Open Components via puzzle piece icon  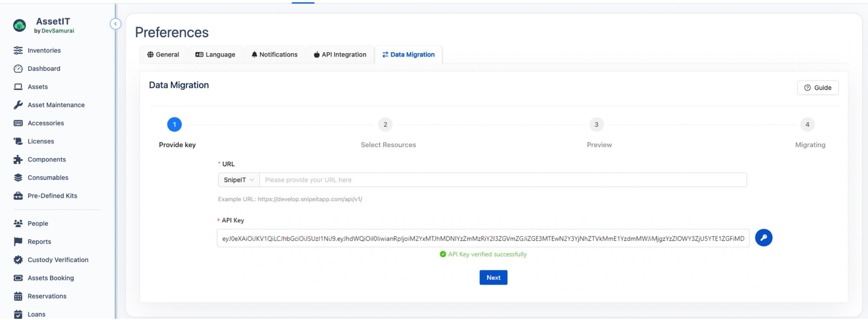[18, 160]
